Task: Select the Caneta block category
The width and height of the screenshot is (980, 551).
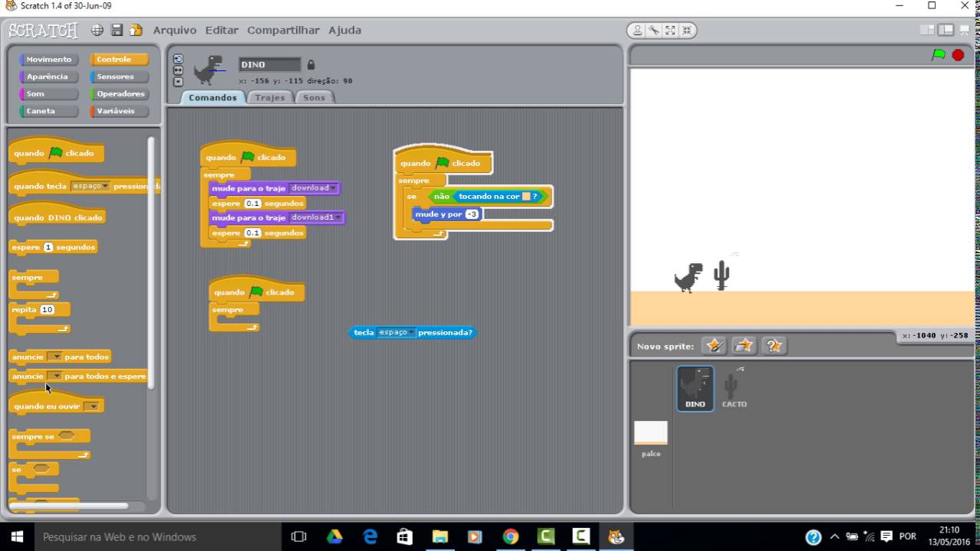Action: click(x=48, y=111)
